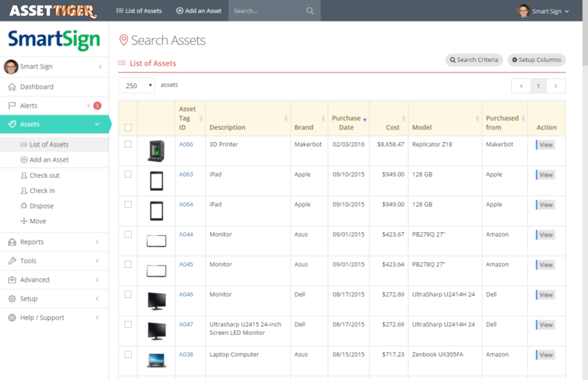Select the Move tool in the sidebar
The image size is (588, 380).
24,221
